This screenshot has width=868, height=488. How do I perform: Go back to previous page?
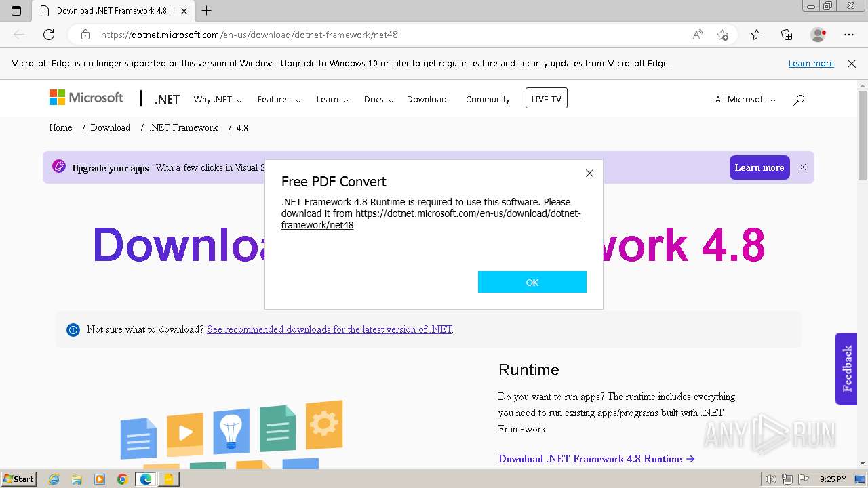pyautogui.click(x=19, y=35)
